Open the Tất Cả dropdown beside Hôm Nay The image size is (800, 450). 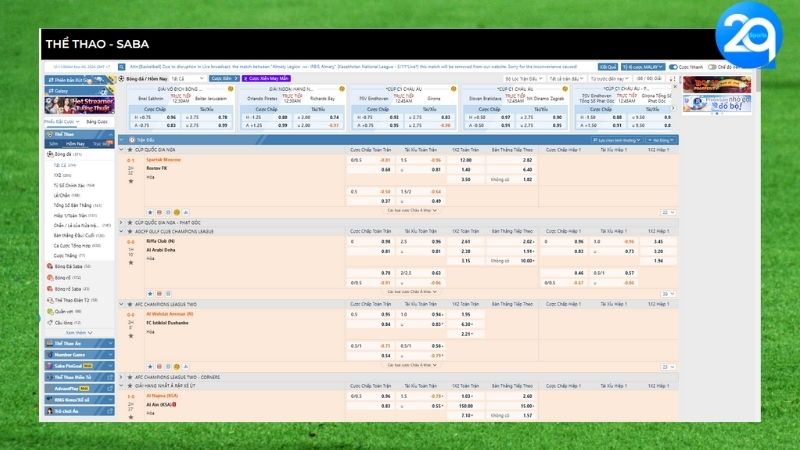(x=188, y=79)
